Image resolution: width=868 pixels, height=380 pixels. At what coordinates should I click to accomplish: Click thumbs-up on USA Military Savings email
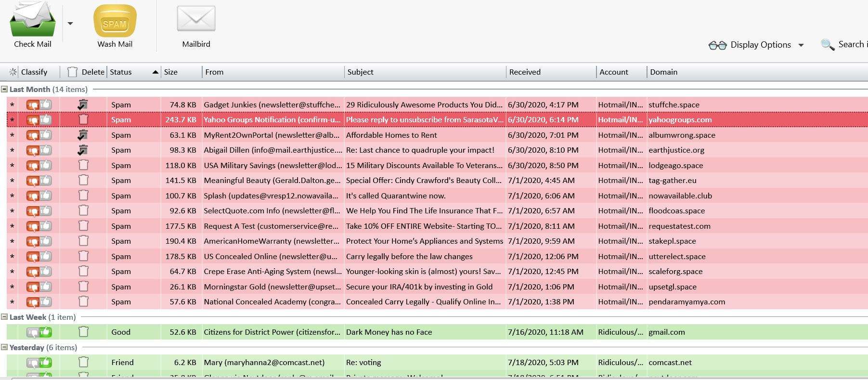pyautogui.click(x=46, y=165)
